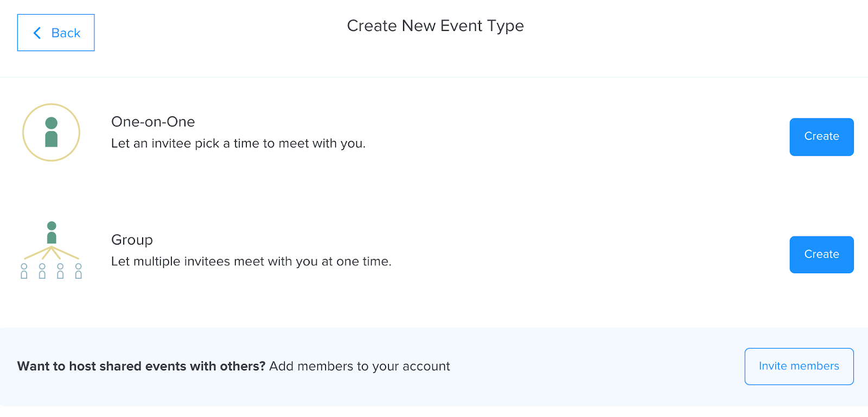Open Invite members

pos(799,367)
